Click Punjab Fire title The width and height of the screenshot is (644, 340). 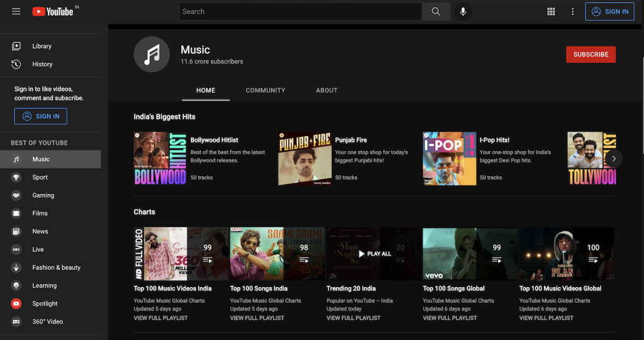[x=351, y=140]
